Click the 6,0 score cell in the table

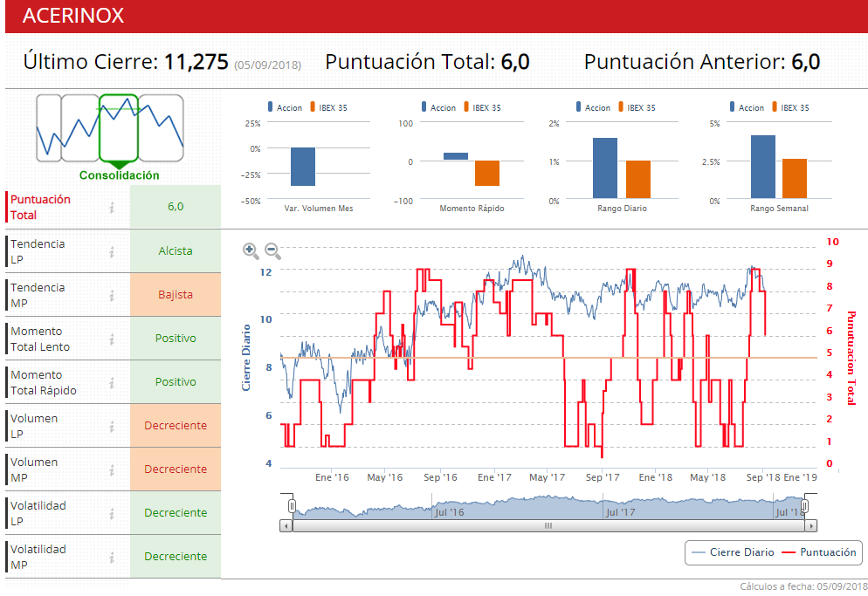[176, 207]
